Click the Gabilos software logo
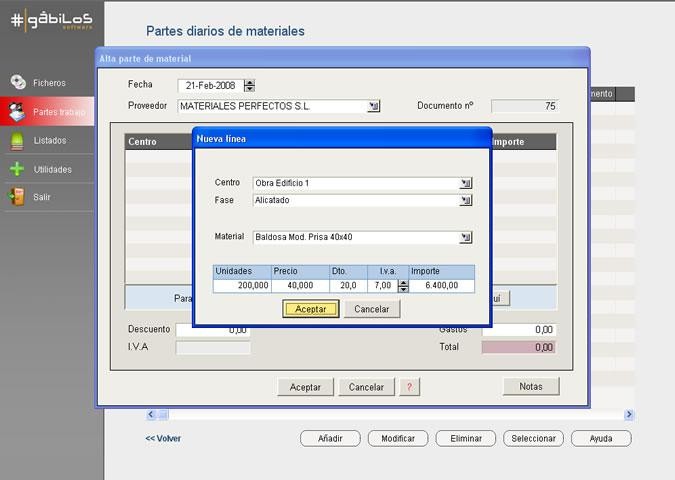Image resolution: width=675 pixels, height=480 pixels. (51, 18)
